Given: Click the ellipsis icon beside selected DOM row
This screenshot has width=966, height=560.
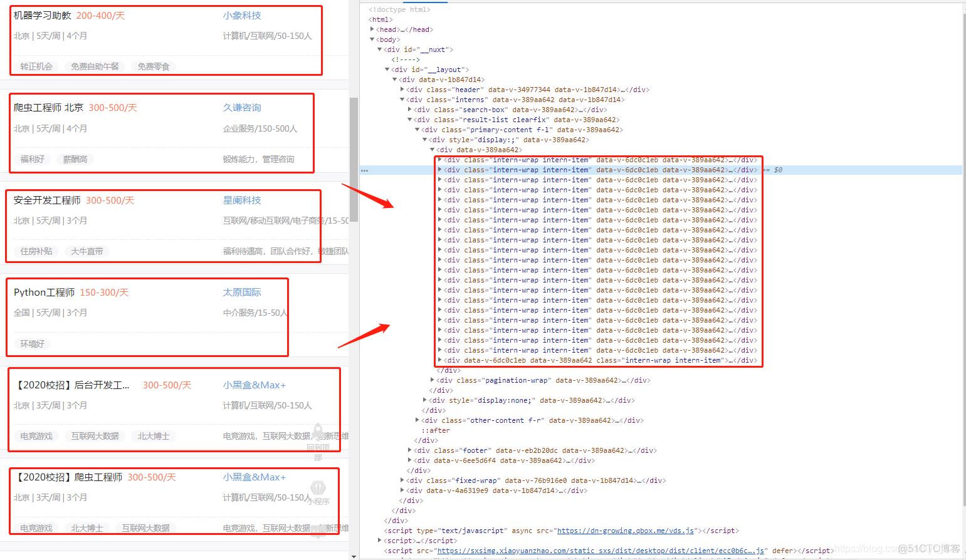Looking at the screenshot, I should tap(364, 170).
